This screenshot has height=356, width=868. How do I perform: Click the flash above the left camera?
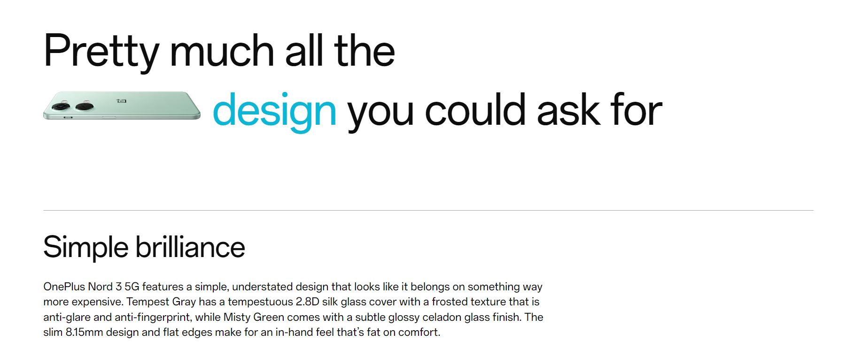[64, 101]
